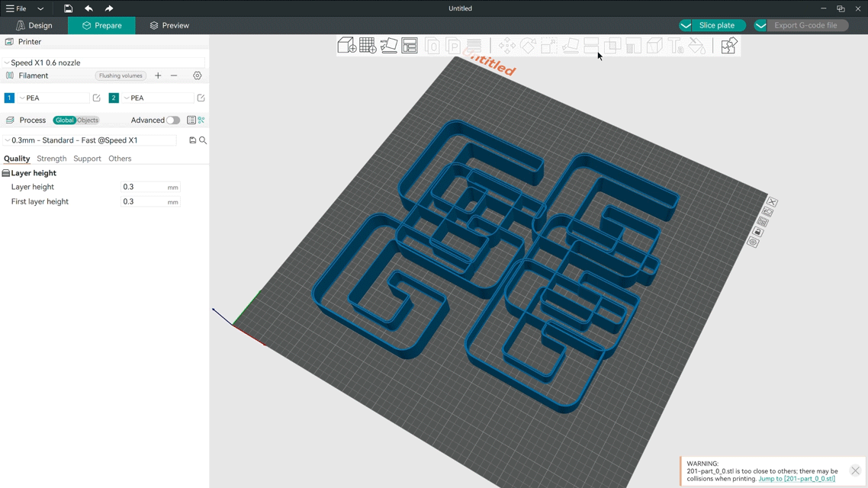The image size is (868, 488).
Task: Open filament 2 PEA dropdown
Action: pos(157,98)
